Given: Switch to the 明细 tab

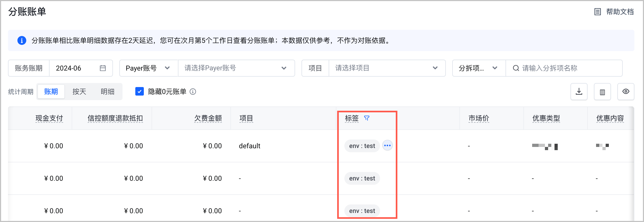Looking at the screenshot, I should (x=108, y=92).
